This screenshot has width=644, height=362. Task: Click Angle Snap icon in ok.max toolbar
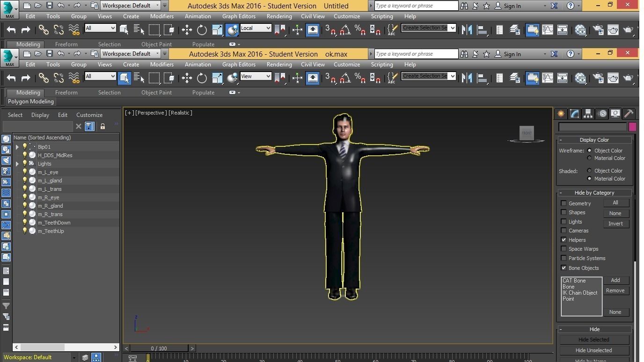coord(345,78)
